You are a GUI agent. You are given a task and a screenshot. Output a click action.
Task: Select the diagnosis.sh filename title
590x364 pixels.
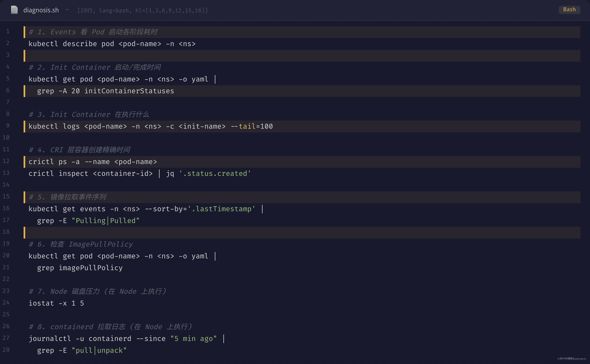point(41,10)
